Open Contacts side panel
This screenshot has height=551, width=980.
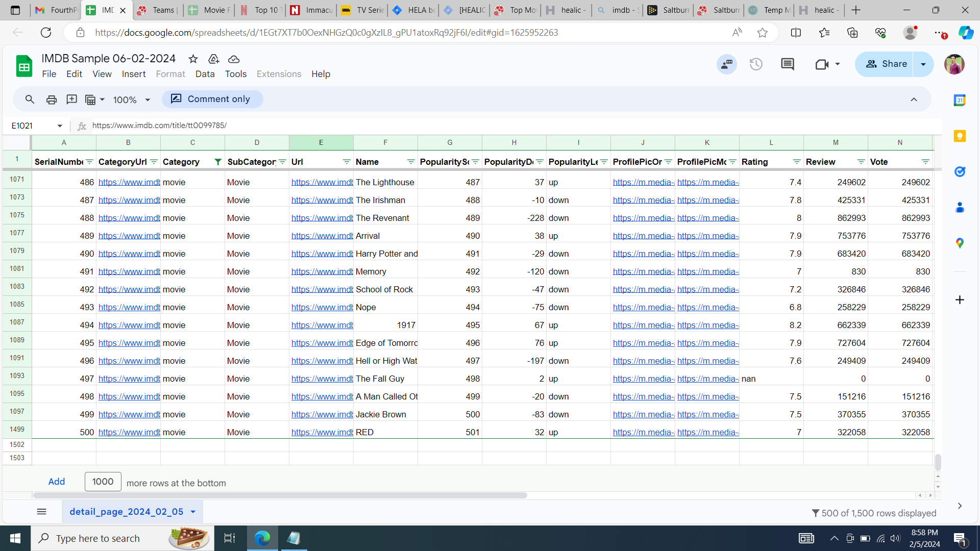pyautogui.click(x=960, y=208)
